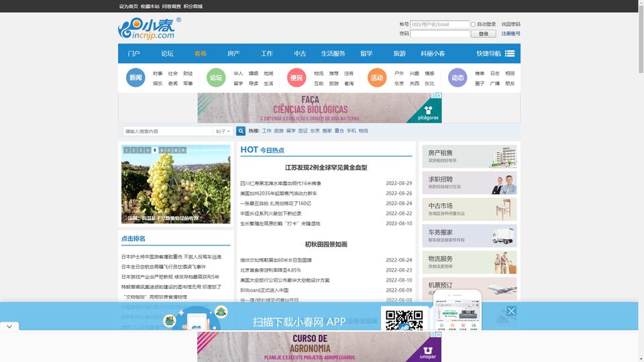Click the red 便民 circle icon
This screenshot has height=362, width=644.
click(x=297, y=78)
